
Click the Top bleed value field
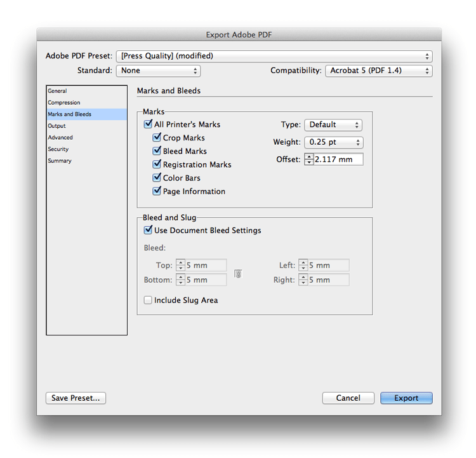pyautogui.click(x=206, y=265)
